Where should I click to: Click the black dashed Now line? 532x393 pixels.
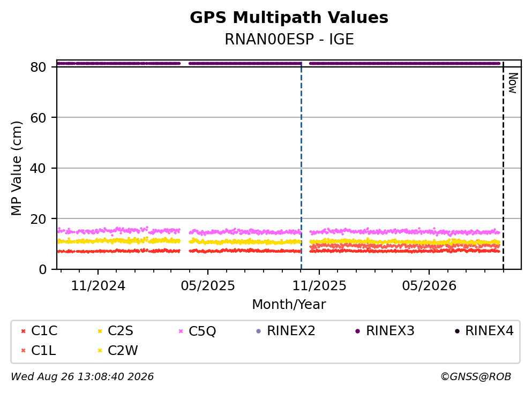click(503, 166)
